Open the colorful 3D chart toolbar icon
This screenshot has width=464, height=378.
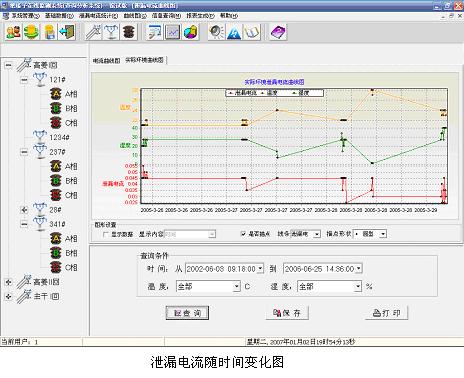(191, 32)
